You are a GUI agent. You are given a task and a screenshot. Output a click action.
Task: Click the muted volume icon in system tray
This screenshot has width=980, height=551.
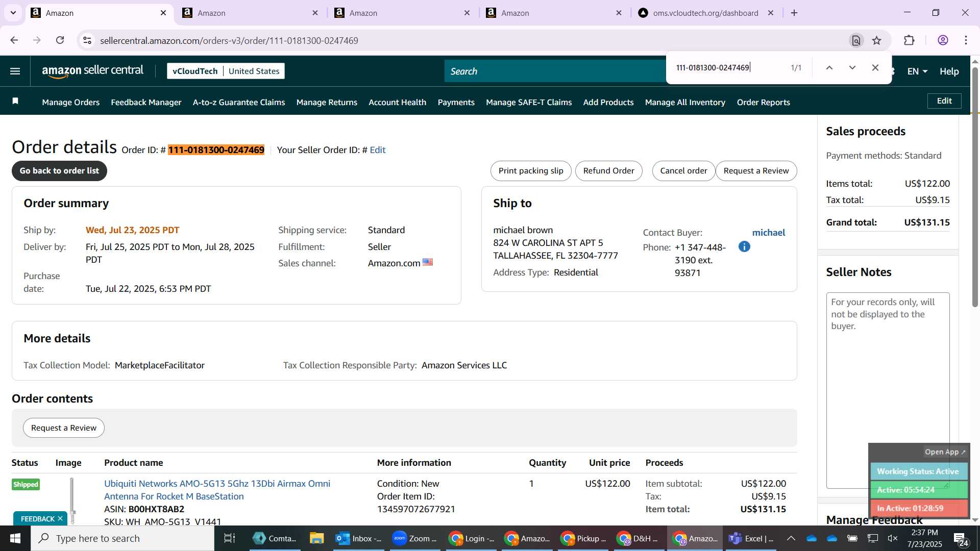[x=893, y=538]
